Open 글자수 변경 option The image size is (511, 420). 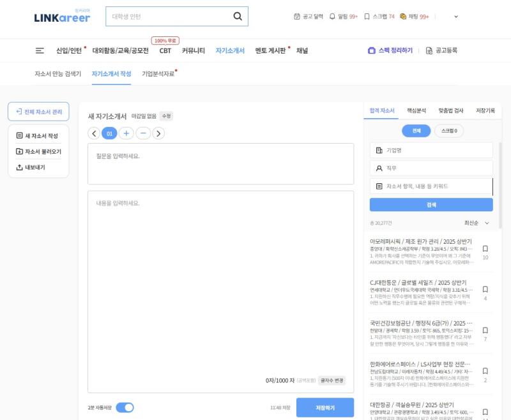(332, 380)
